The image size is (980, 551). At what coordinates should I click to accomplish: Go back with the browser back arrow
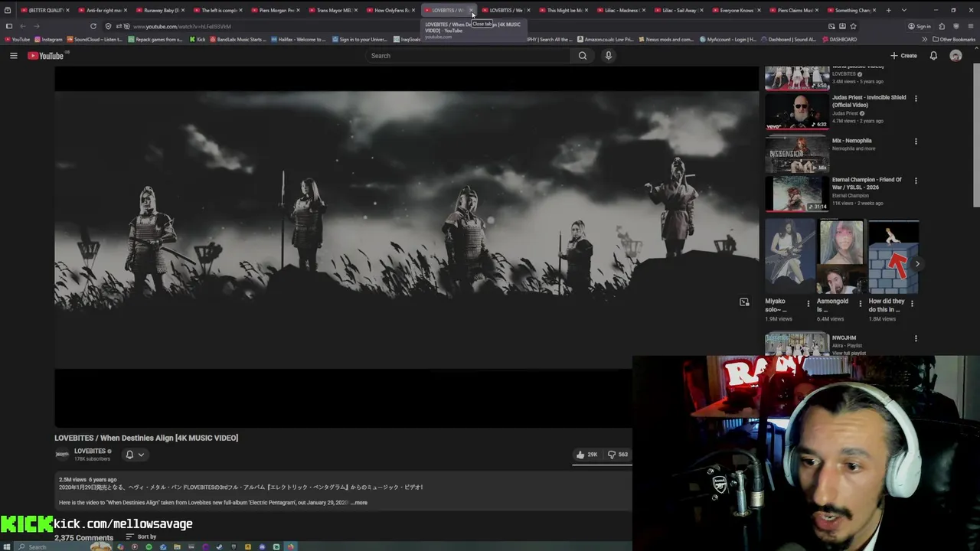pyautogui.click(x=23, y=26)
